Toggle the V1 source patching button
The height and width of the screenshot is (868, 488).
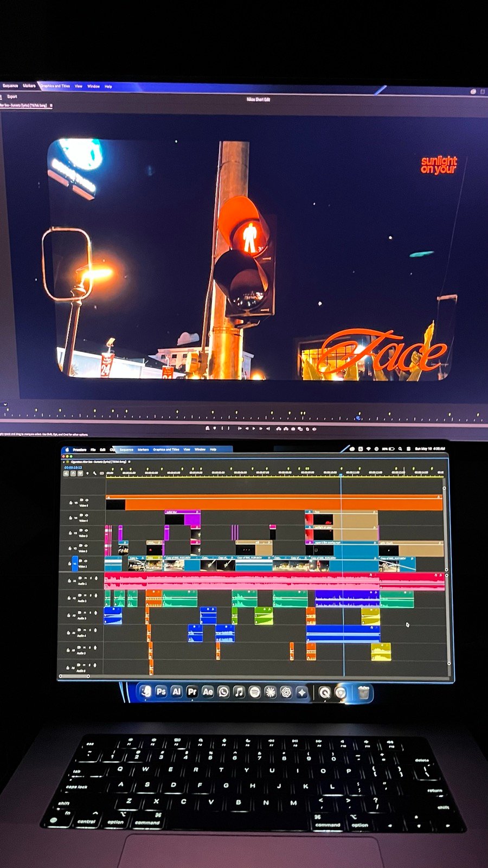[x=75, y=564]
